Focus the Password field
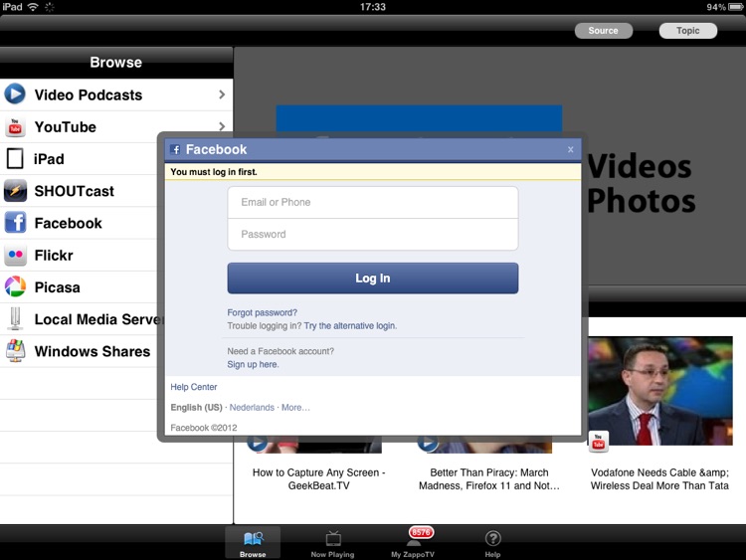Viewport: 746px width, 560px height. tap(373, 234)
